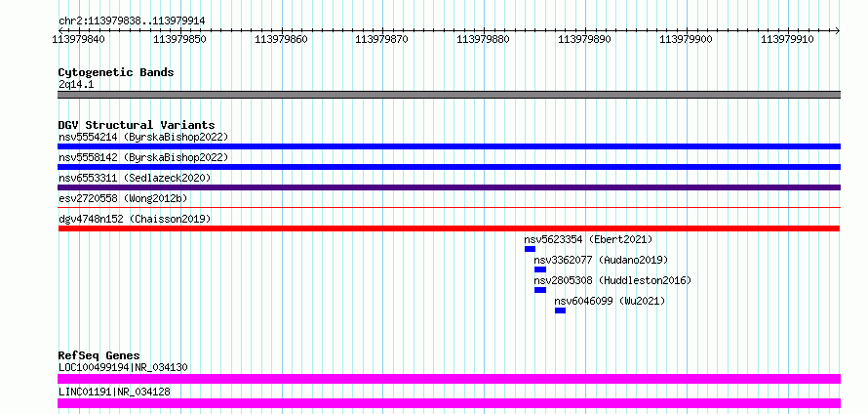Click the thin red esv2720558 line
868x414 pixels.
449,208
